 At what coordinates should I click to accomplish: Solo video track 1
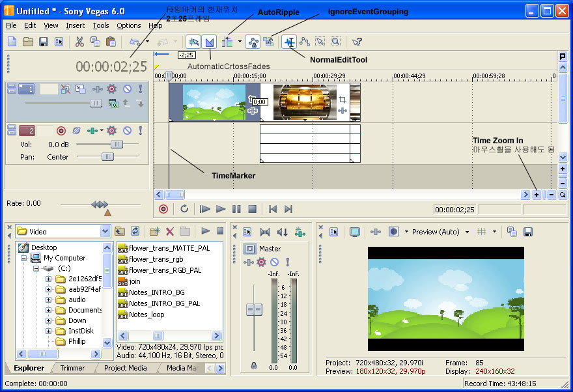pos(141,89)
